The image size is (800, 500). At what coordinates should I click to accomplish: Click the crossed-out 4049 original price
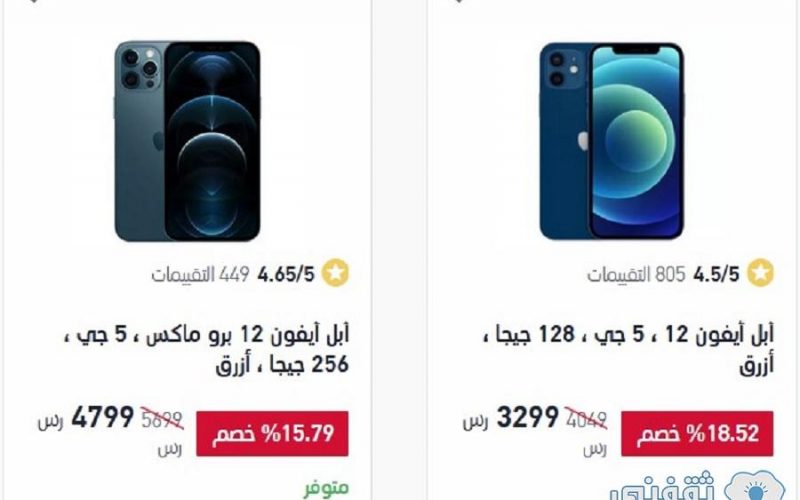click(x=586, y=420)
